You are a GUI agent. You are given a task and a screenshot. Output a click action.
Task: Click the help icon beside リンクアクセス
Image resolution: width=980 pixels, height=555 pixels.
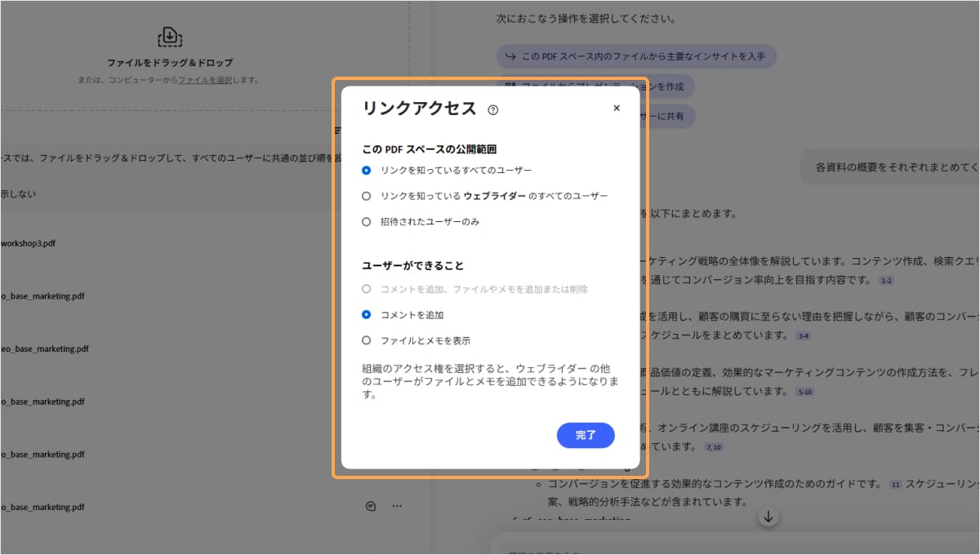click(492, 110)
